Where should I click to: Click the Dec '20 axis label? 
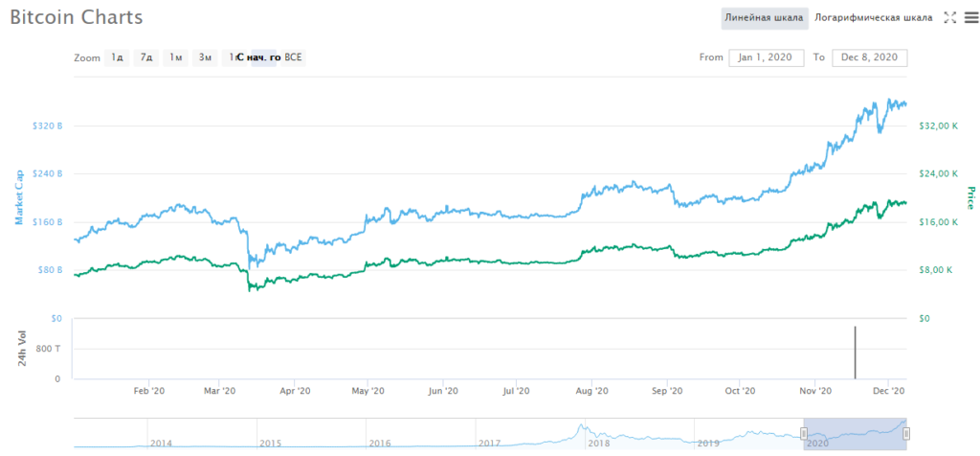point(889,391)
